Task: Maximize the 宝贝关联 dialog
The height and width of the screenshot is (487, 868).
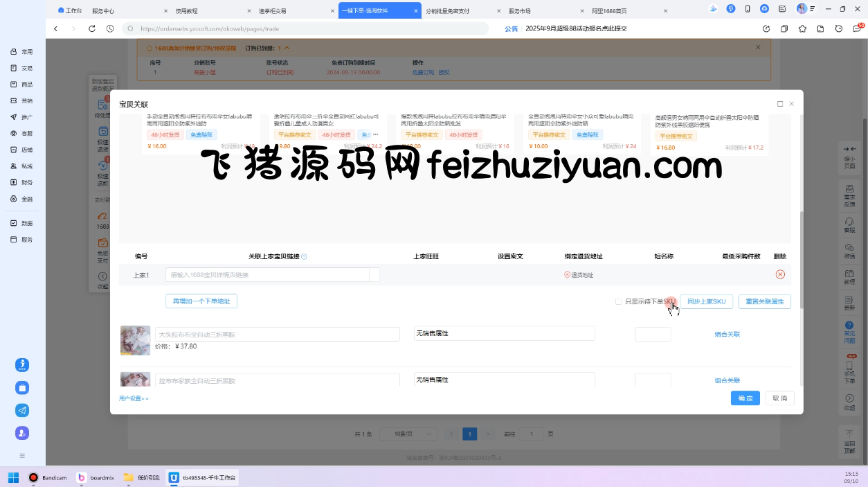Action: coord(780,104)
